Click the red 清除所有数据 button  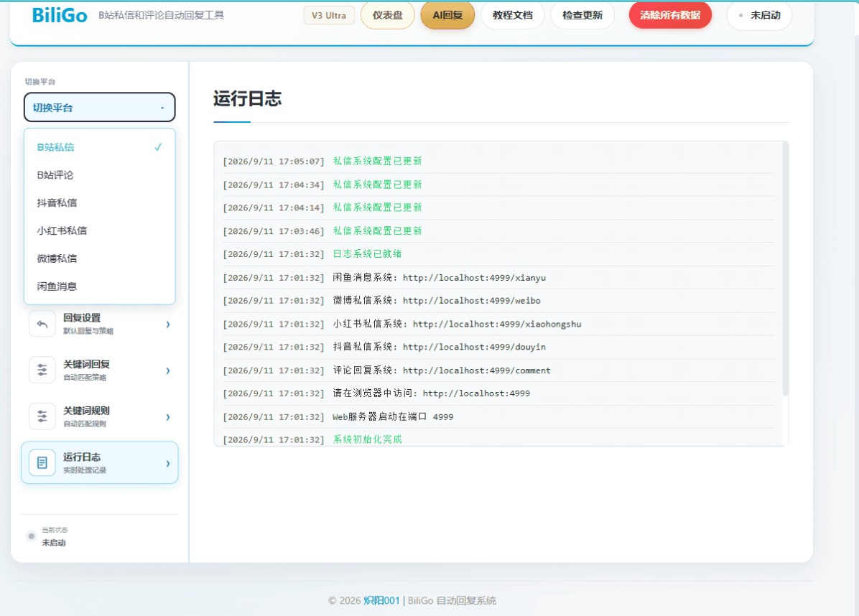point(670,15)
